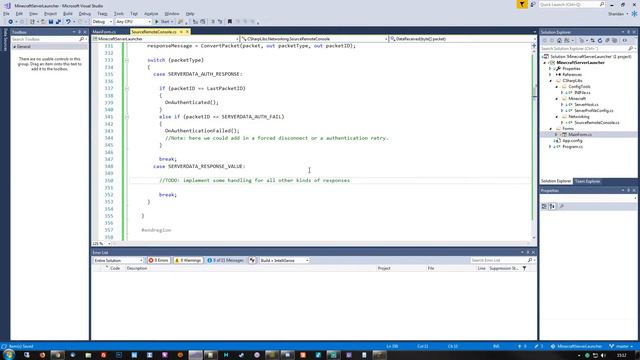Click the feedback icon beside Quick Launch

coord(533,4)
